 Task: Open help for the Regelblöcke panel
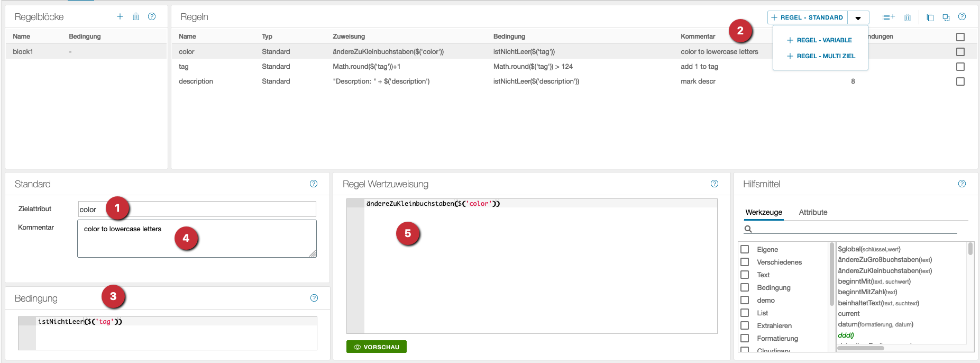click(152, 17)
